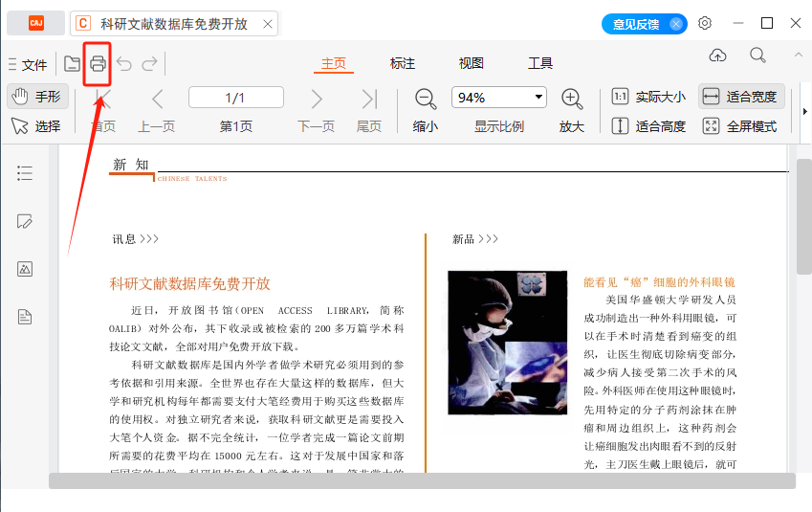Activate the 手形 hand tool
Screen dimensions: 812x512
[38, 97]
